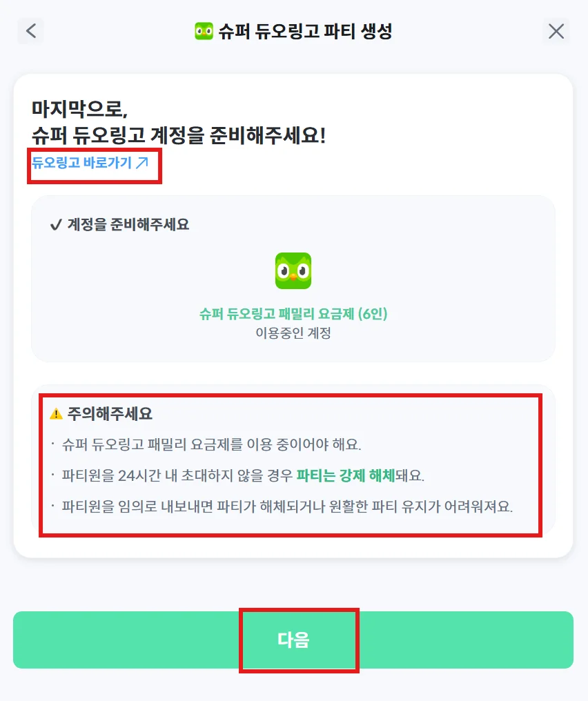Click the 슈퍼 듀오링고 계정을 준비해주세요 heading line
Image resolution: width=588 pixels, height=701 pixels.
[x=178, y=135]
